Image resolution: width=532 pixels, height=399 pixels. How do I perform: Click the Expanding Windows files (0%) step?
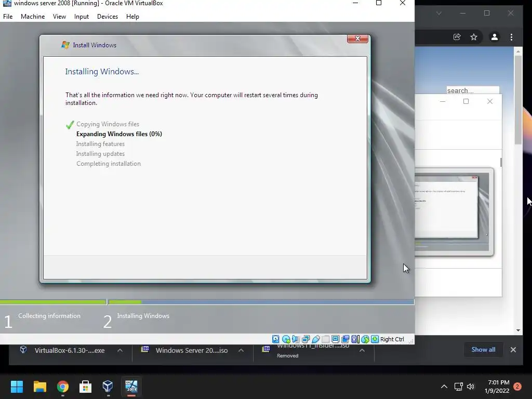[119, 134]
